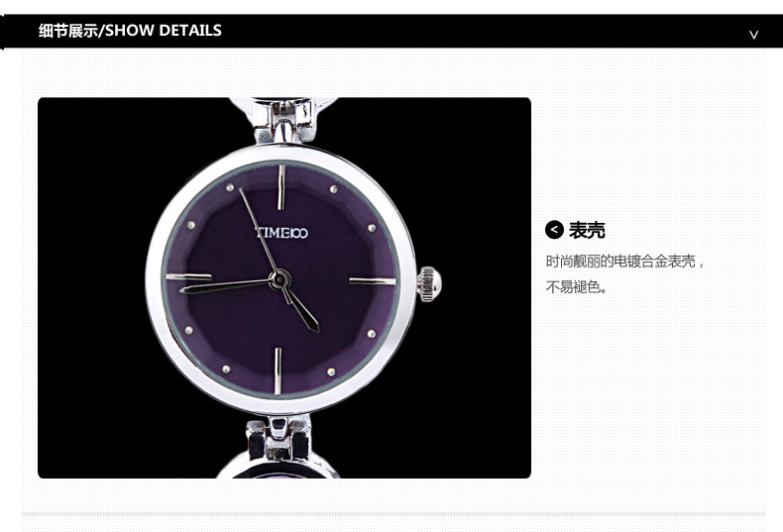The width and height of the screenshot is (783, 532).
Task: Select the 表壳 heading text
Action: [587, 231]
